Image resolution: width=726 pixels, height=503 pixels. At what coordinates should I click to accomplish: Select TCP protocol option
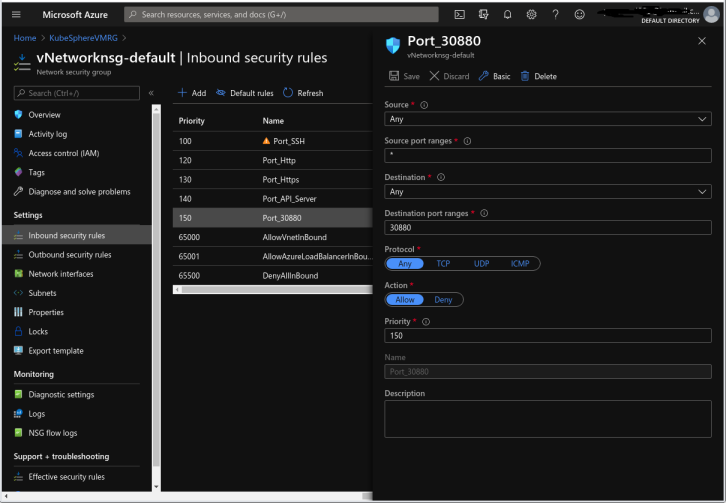(443, 264)
